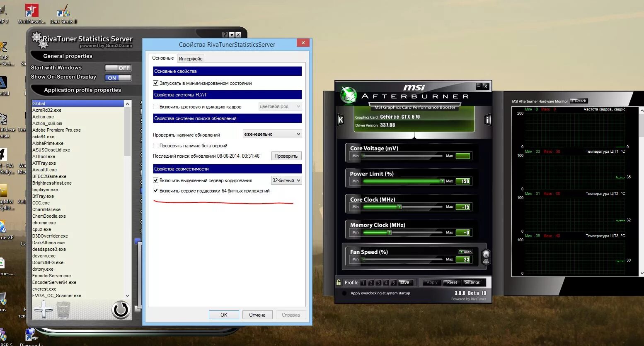Toggle Start with Windows switch
Viewport: 644px width, 346px height.
point(118,68)
